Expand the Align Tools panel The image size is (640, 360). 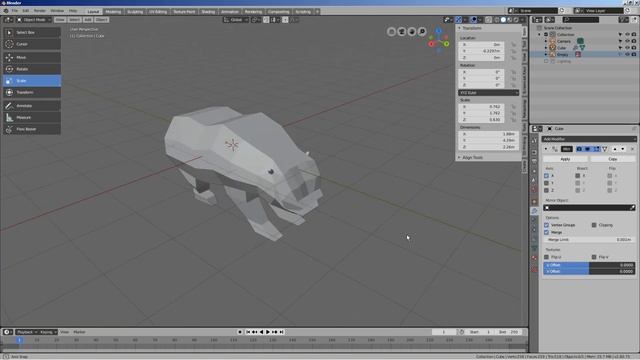460,158
